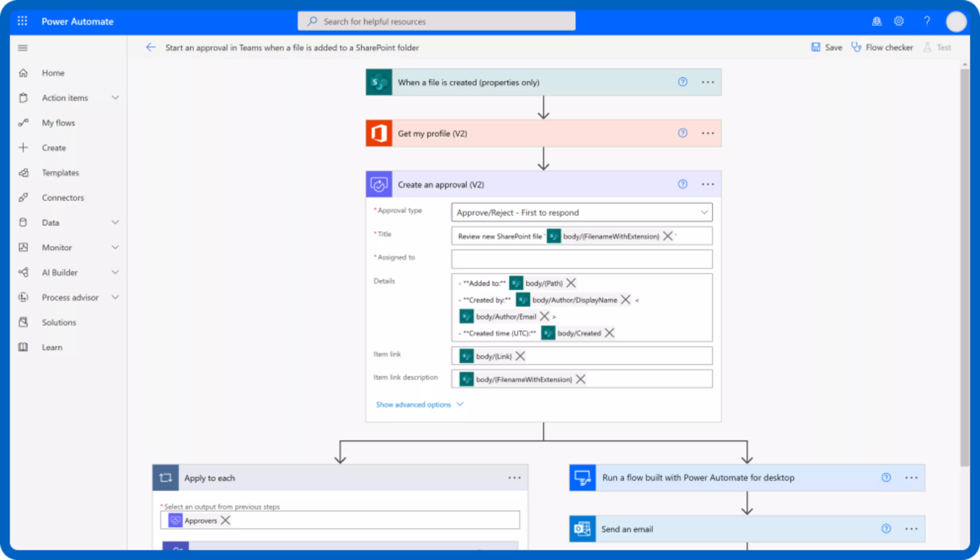Click the Apply to each loop icon
980x560 pixels.
(166, 478)
